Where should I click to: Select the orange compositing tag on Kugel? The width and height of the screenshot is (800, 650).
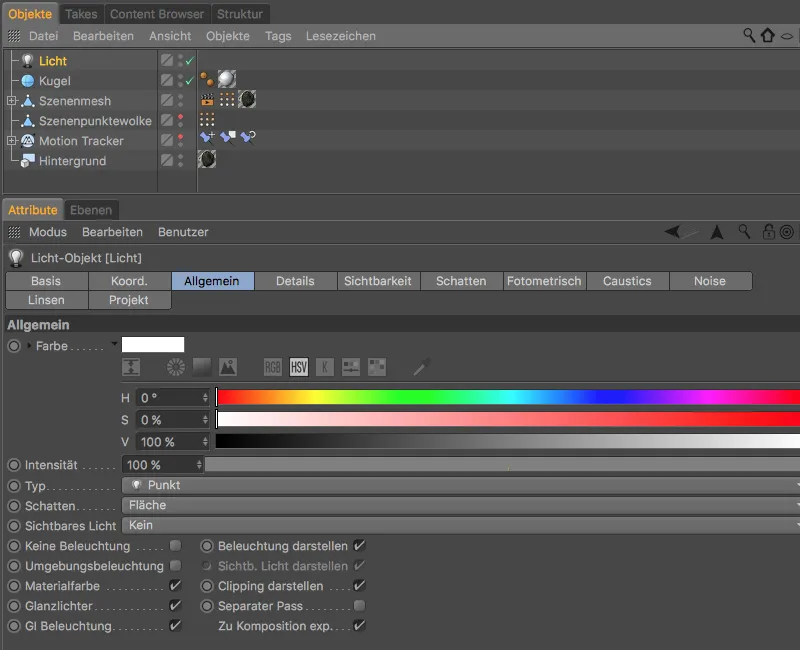coord(207,80)
